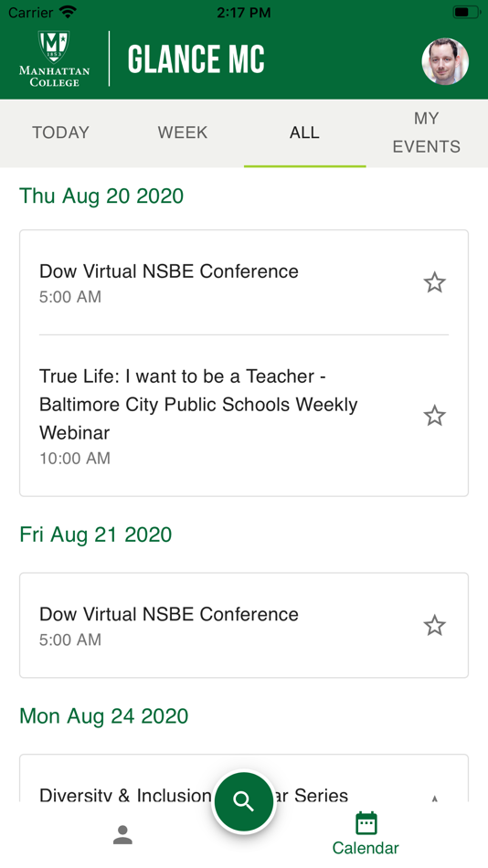Viewport: 488px width, 868px height.
Task: Select the ALL tab
Action: tap(304, 132)
